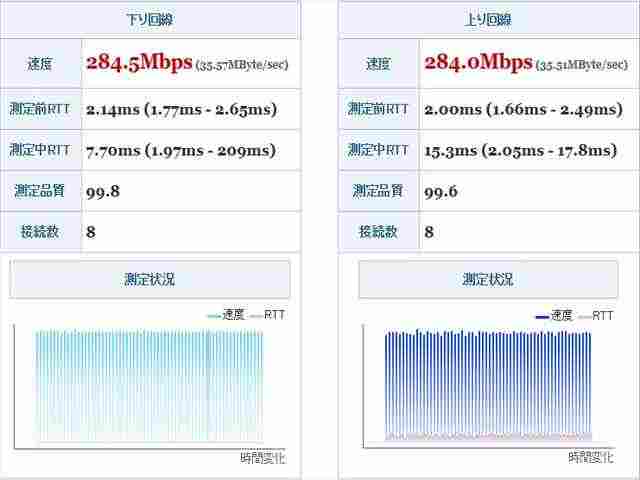Click the download 速度 row label
The image size is (640, 480).
[x=40, y=64]
